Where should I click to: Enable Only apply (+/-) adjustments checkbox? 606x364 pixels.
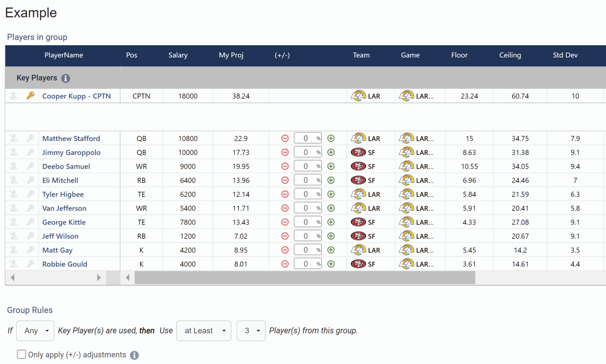(22, 354)
